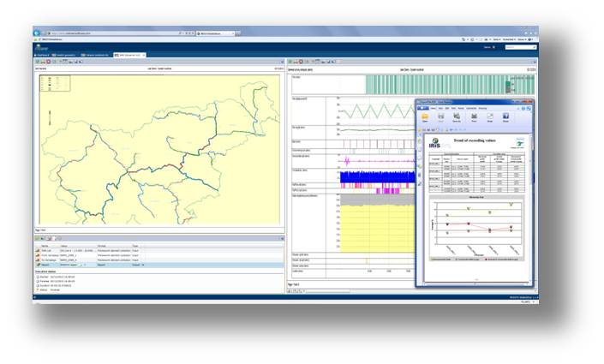Click the blue signal band in the chart panel
Viewport: 604px width, 364px height.
pyautogui.click(x=377, y=176)
